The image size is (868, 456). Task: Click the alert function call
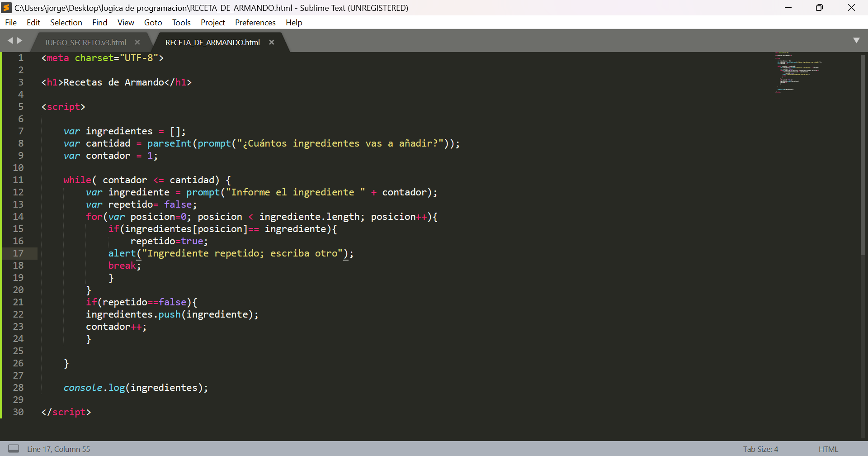coord(122,253)
